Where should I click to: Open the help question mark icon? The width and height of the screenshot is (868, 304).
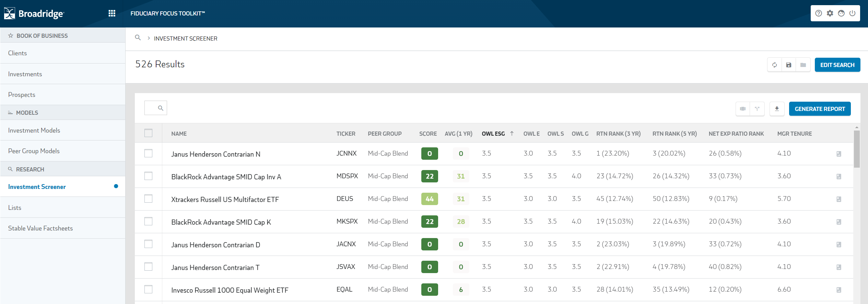pos(819,13)
